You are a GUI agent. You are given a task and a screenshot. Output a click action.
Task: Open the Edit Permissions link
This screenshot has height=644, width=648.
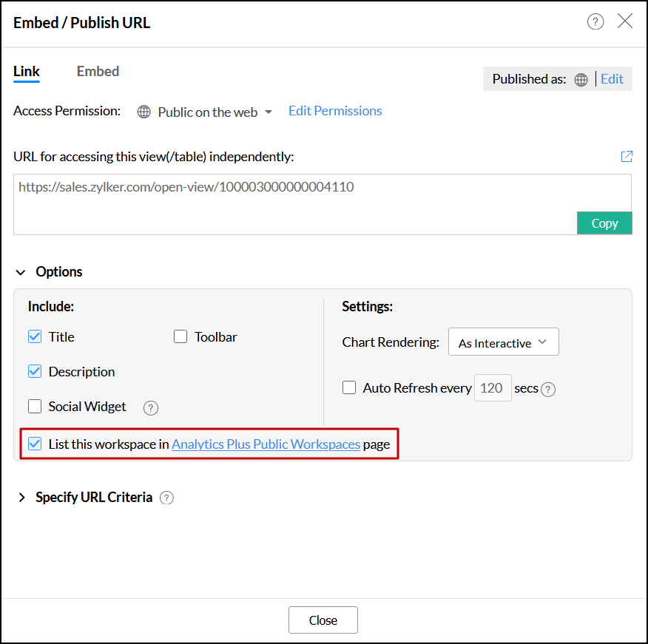pos(335,111)
